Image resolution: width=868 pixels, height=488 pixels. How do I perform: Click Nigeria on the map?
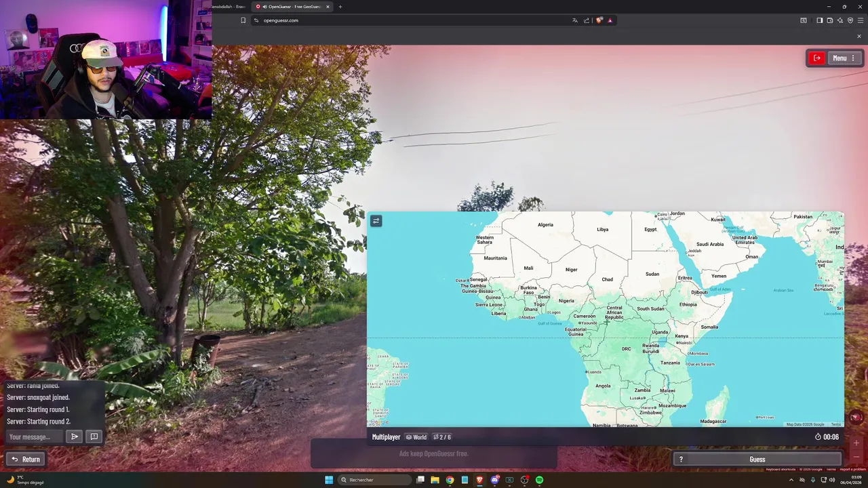click(x=566, y=301)
